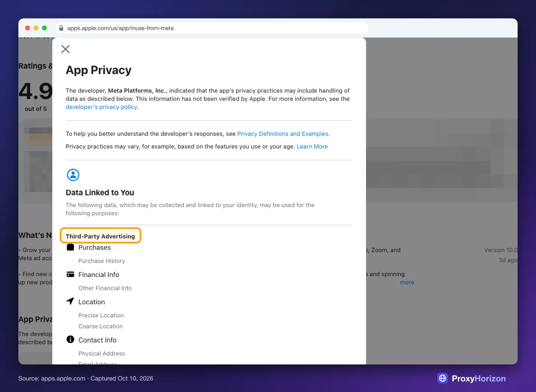Select the "Coarse Location" text
Image resolution: width=536 pixels, height=392 pixels.
(101, 327)
